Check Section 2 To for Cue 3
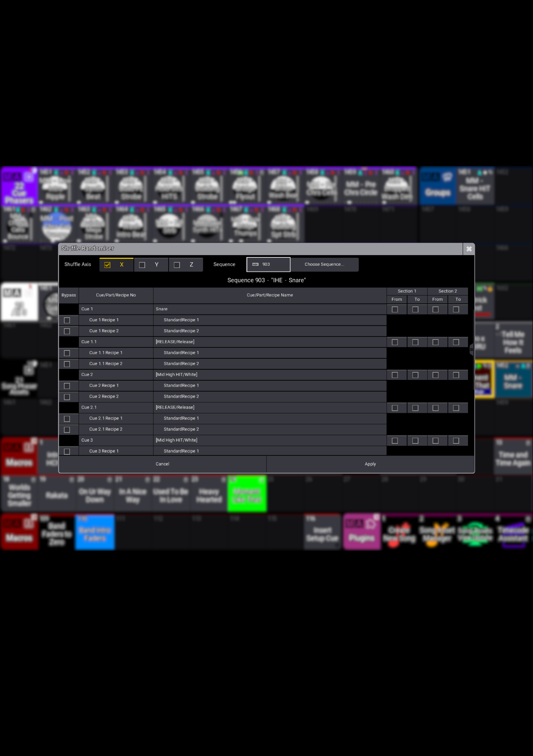Image resolution: width=533 pixels, height=756 pixels. (456, 441)
